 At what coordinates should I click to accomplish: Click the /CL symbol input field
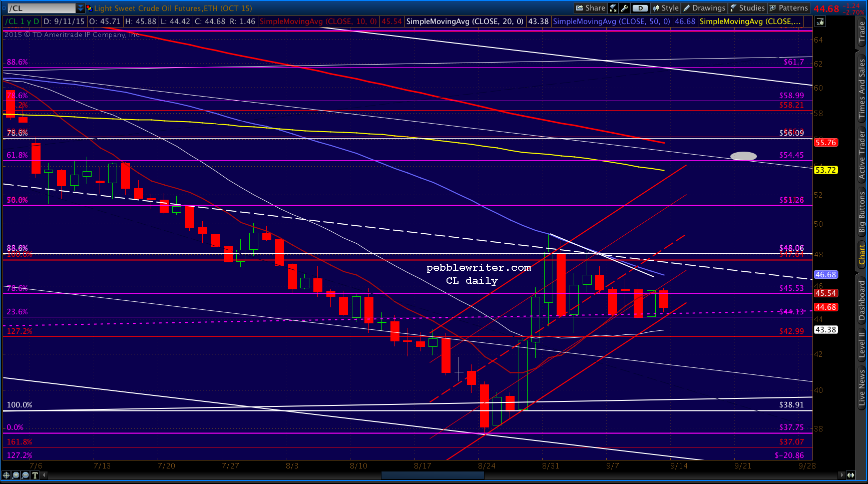42,8
